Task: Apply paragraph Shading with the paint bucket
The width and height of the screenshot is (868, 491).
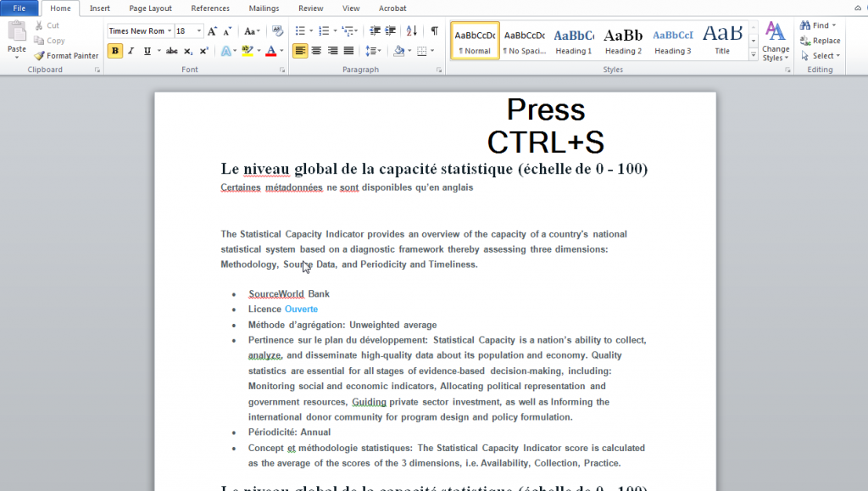Action: click(398, 51)
